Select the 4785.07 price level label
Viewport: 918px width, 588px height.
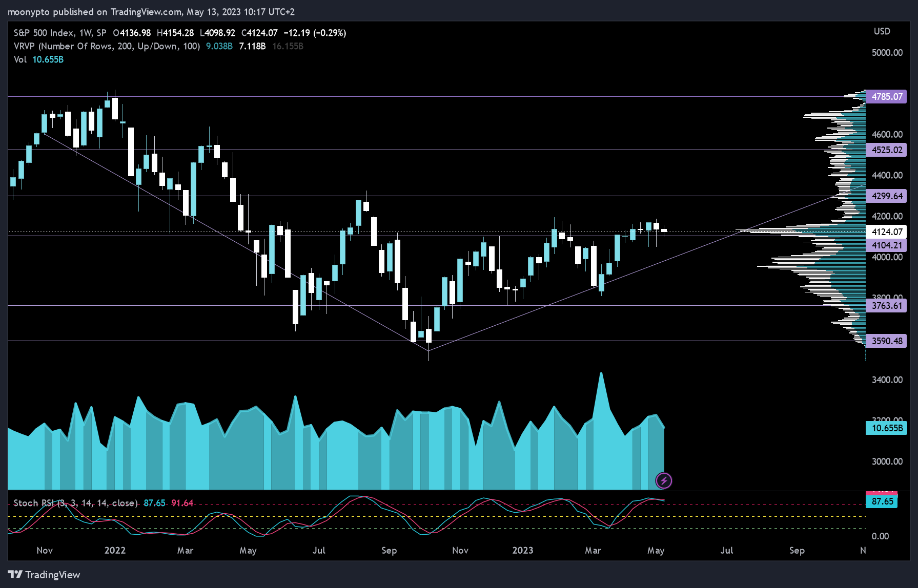pyautogui.click(x=886, y=96)
